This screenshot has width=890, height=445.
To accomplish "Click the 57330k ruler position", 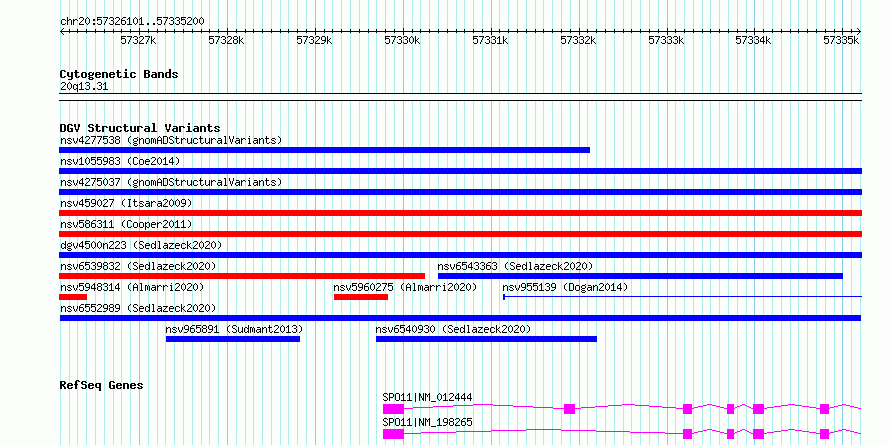I will 402,40.
